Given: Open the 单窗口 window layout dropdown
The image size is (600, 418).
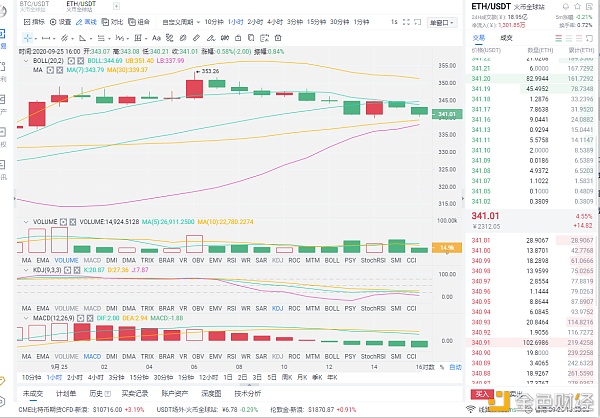Looking at the screenshot, I should tap(442, 23).
